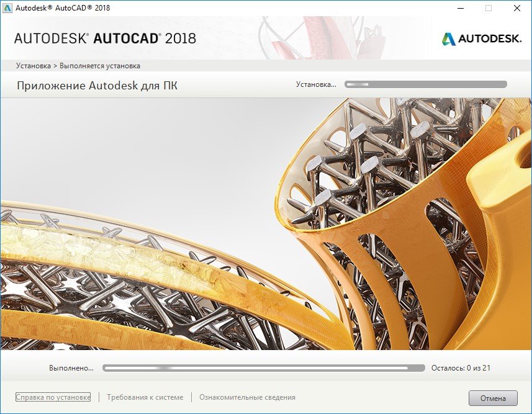Click the Приложение Autodesk для ПК heading
This screenshot has width=532, height=414.
(97, 86)
